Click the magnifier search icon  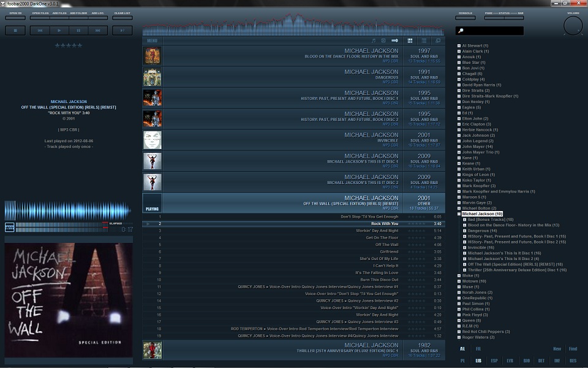tap(461, 31)
